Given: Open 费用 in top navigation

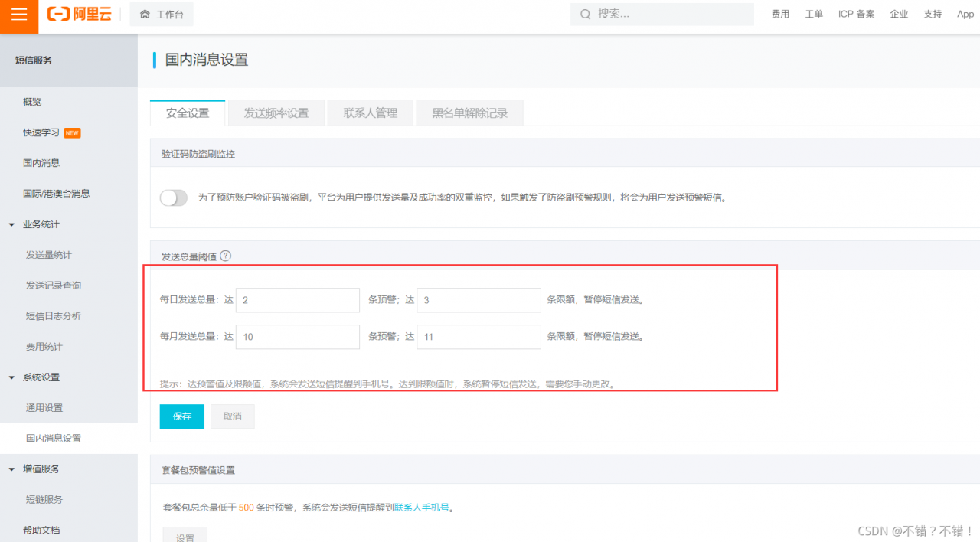Looking at the screenshot, I should coord(780,15).
